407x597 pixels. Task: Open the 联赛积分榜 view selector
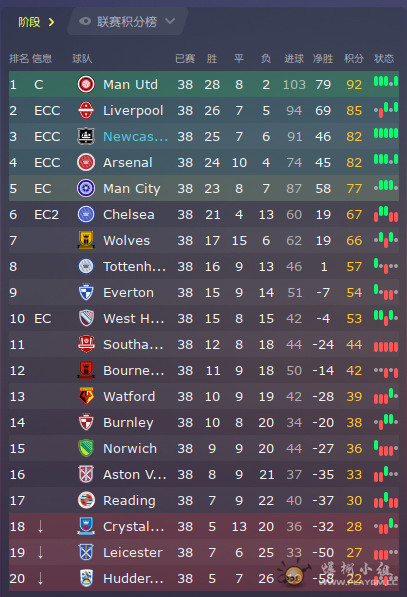[x=127, y=21]
